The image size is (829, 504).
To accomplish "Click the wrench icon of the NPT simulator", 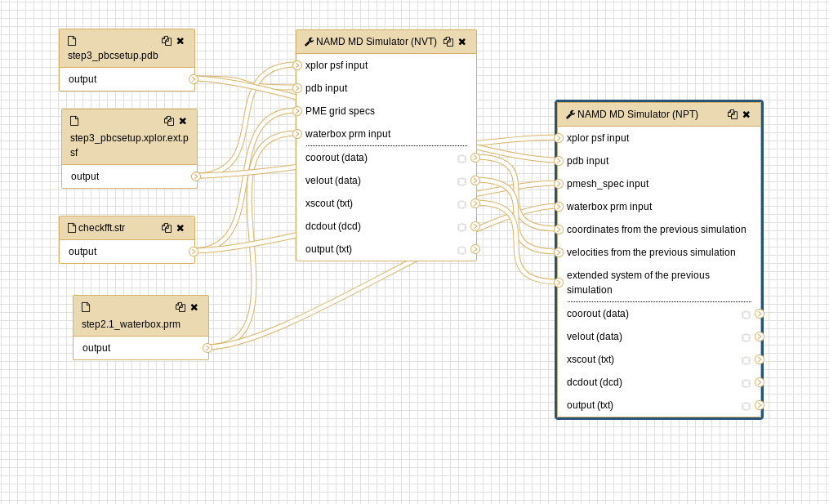I will 570,114.
